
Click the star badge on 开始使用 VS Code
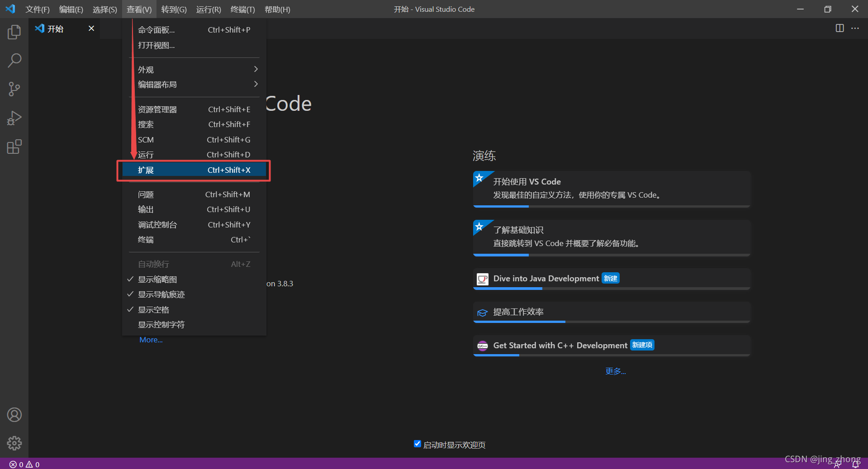tap(479, 178)
